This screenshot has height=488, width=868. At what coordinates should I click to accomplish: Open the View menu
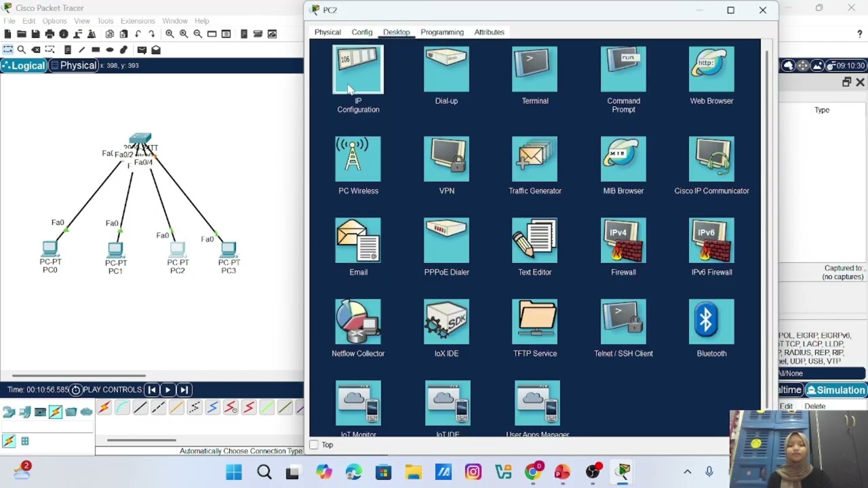point(82,21)
